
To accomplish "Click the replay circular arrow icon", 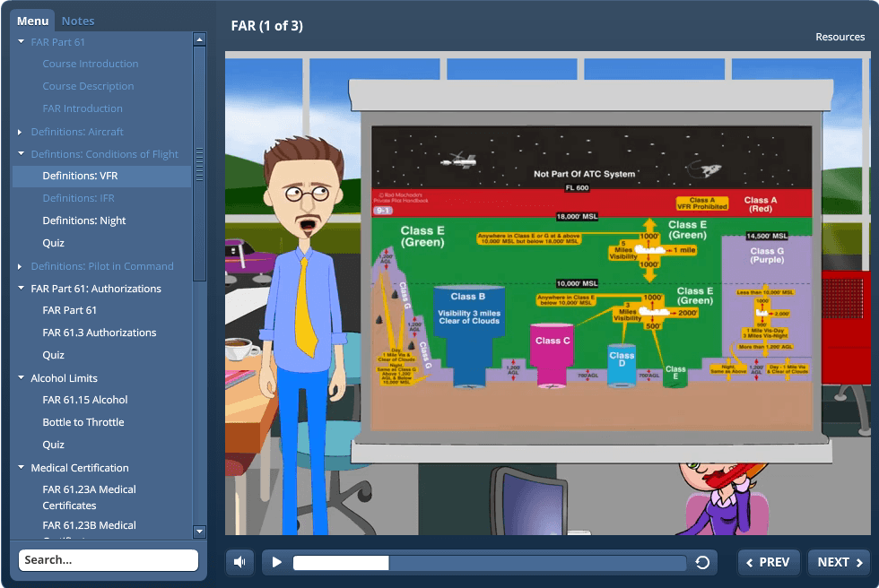I will [702, 562].
